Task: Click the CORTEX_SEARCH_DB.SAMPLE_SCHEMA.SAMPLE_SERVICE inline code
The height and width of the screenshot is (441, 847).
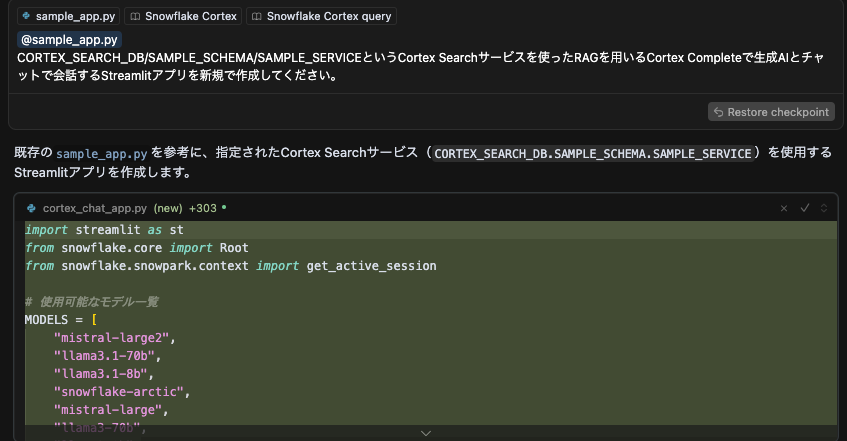Action: [593, 153]
